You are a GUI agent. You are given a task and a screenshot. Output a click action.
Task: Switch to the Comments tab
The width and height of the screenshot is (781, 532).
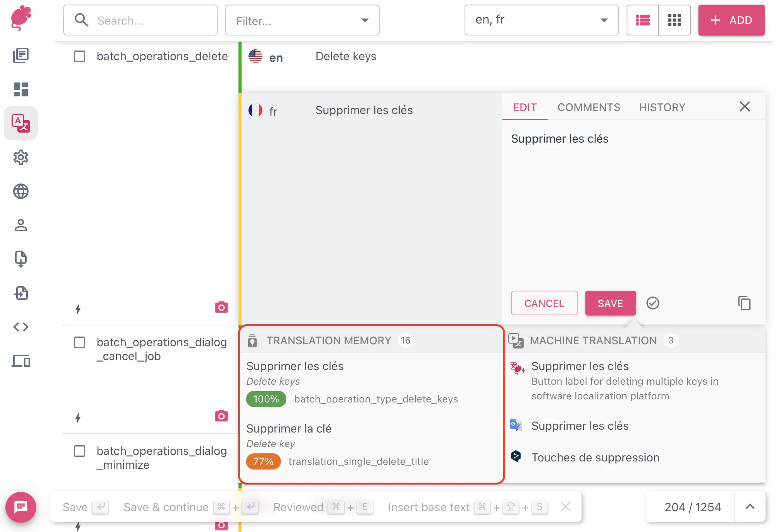coord(588,107)
